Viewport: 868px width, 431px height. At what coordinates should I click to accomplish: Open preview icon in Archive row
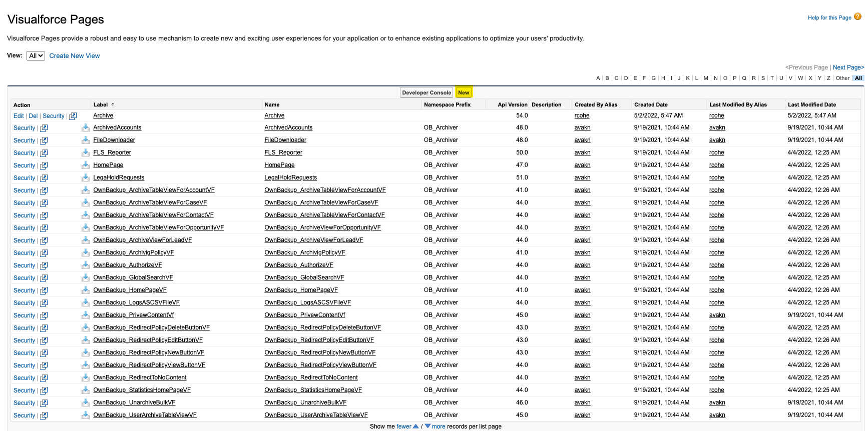(x=73, y=116)
